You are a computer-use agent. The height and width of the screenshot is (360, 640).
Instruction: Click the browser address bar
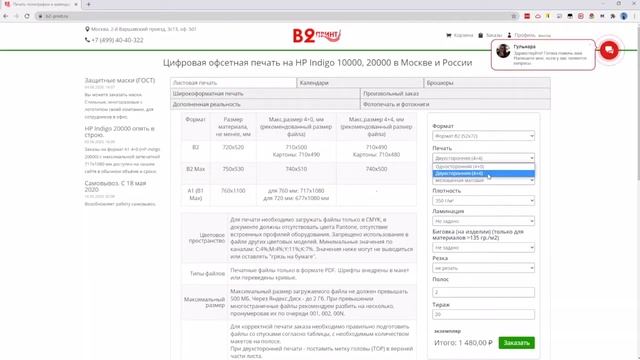273,16
